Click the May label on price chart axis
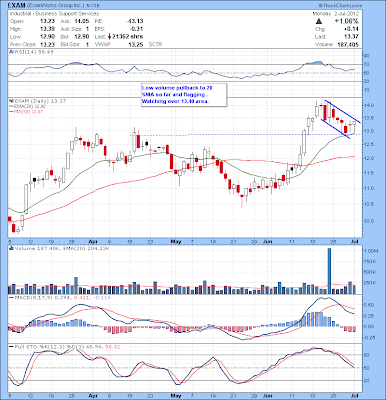The height and width of the screenshot is (400, 386). [x=175, y=241]
